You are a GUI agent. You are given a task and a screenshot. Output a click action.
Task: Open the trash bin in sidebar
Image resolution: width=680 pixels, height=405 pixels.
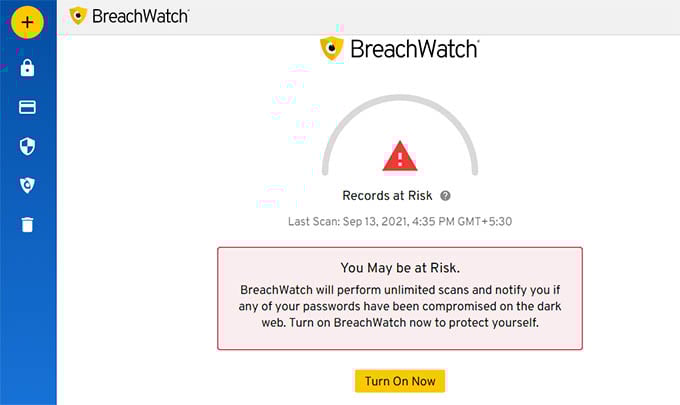[x=27, y=225]
